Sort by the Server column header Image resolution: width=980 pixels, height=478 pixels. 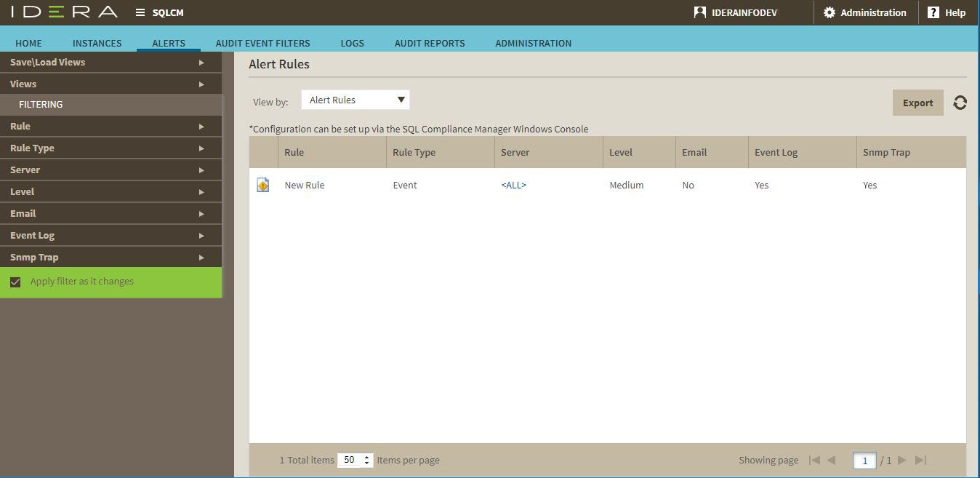pos(549,152)
